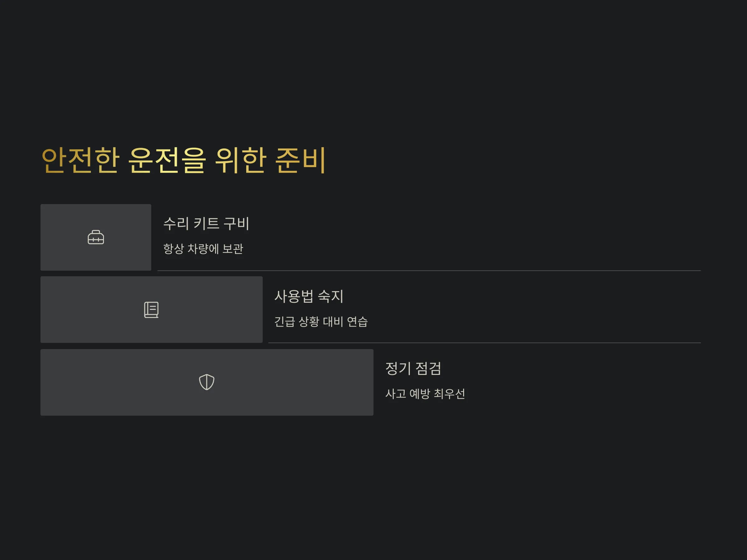Click the book manual icon
The width and height of the screenshot is (747, 560).
151,310
